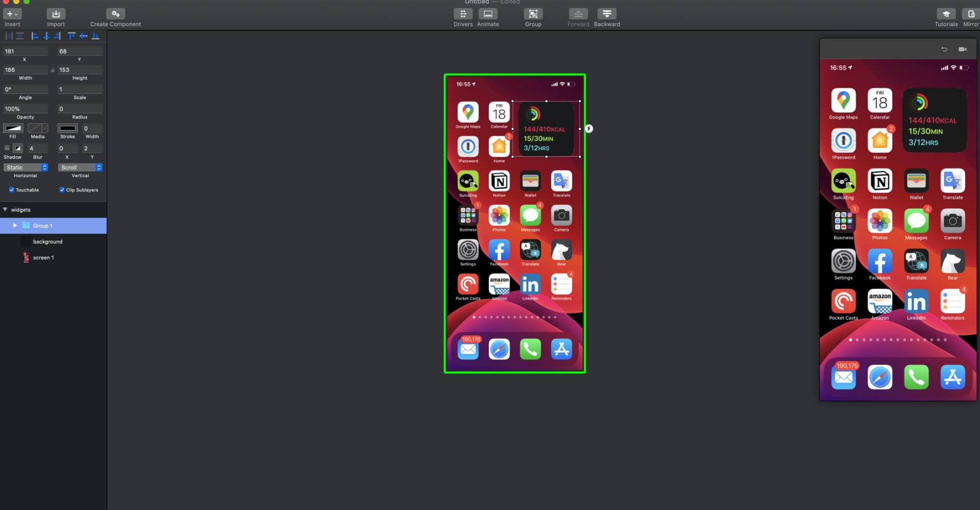
Task: Click Phone dock icon in the preview window
Action: pos(916,377)
